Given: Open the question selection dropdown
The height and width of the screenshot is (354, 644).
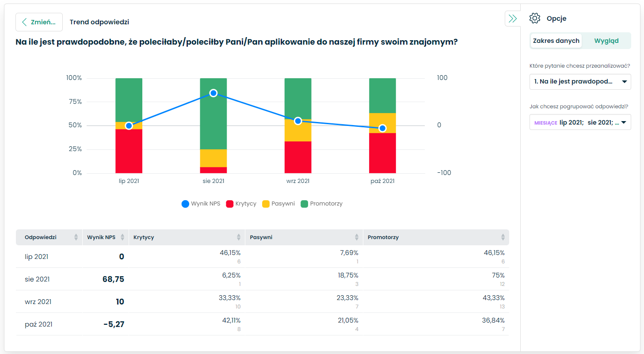Looking at the screenshot, I should (x=580, y=82).
